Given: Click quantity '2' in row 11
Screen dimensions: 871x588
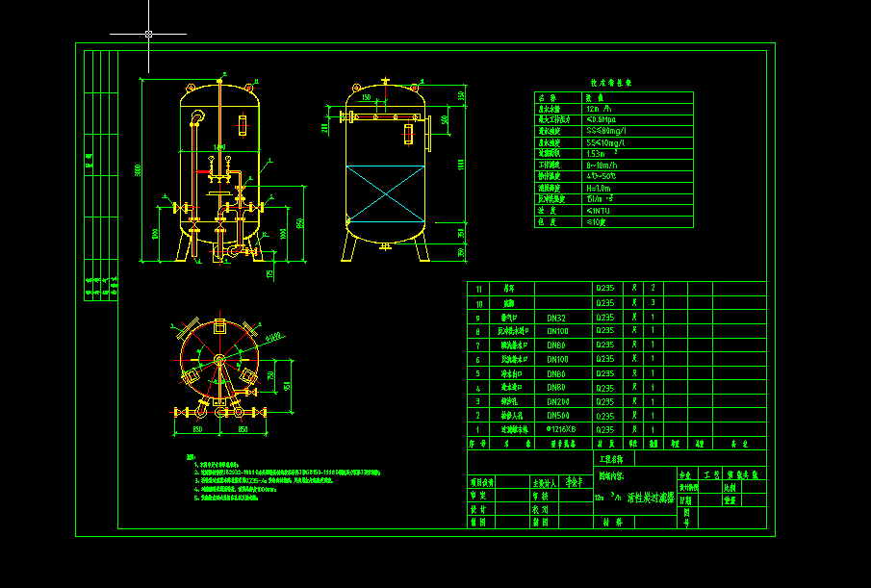Looking at the screenshot, I should (x=653, y=288).
